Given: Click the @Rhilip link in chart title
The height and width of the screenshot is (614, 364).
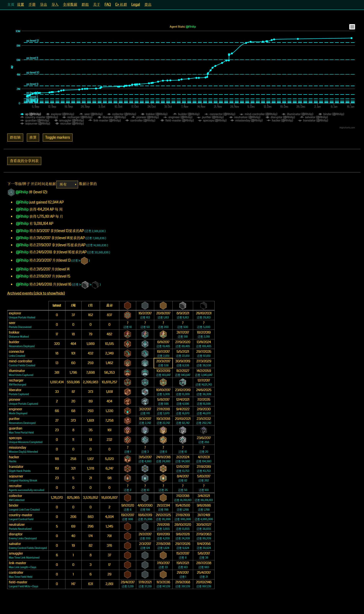Looking at the screenshot, I should 191,27.
